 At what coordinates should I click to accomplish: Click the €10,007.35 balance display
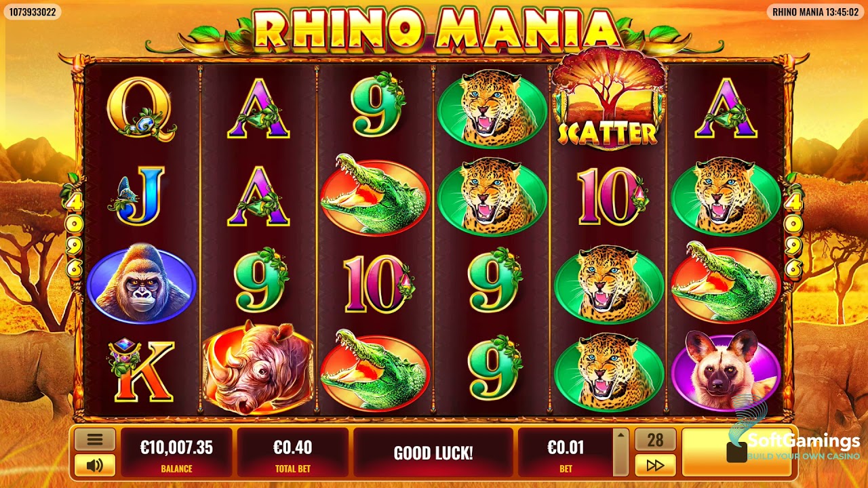click(176, 452)
